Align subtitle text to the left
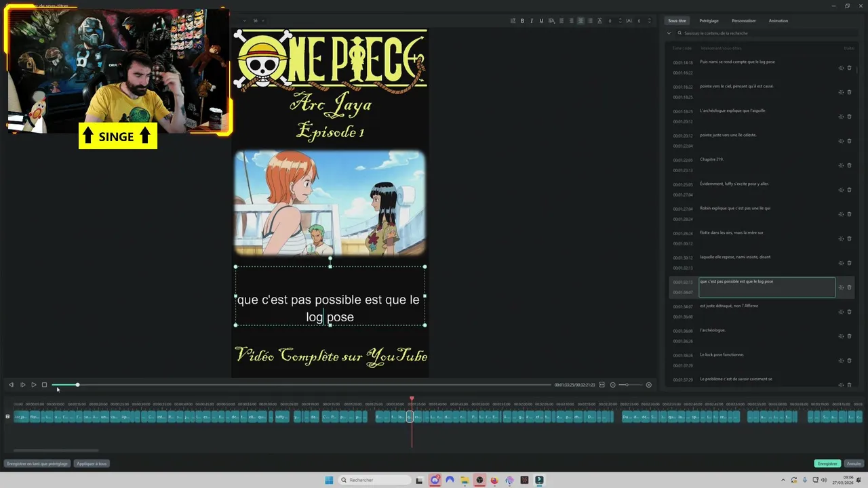The width and height of the screenshot is (868, 488). tap(561, 21)
